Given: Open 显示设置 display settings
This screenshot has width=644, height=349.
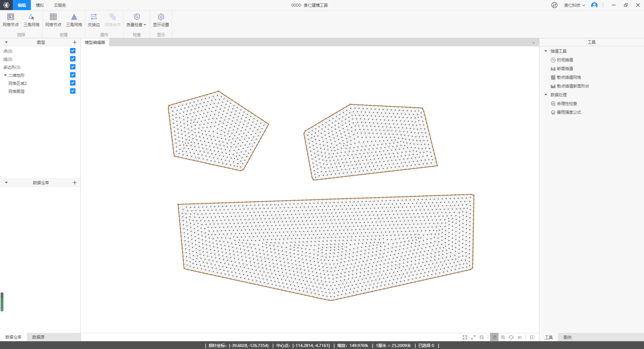Looking at the screenshot, I should (161, 20).
